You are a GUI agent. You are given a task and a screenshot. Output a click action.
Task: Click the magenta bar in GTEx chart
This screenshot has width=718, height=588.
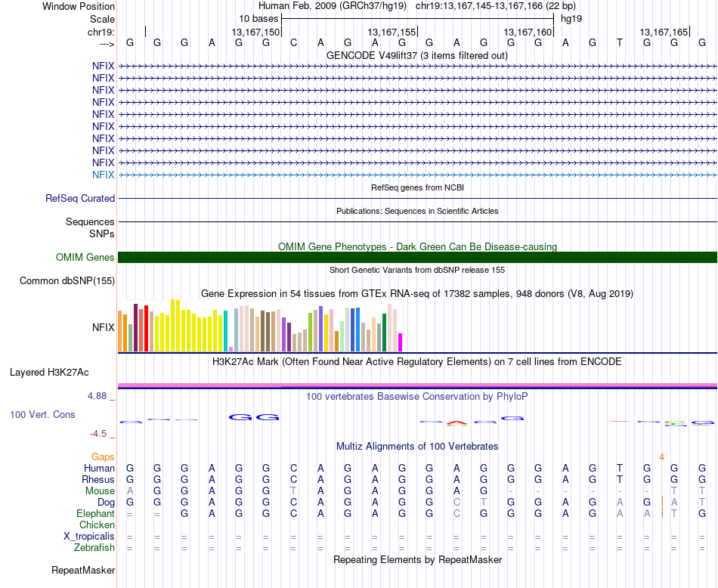[400, 342]
